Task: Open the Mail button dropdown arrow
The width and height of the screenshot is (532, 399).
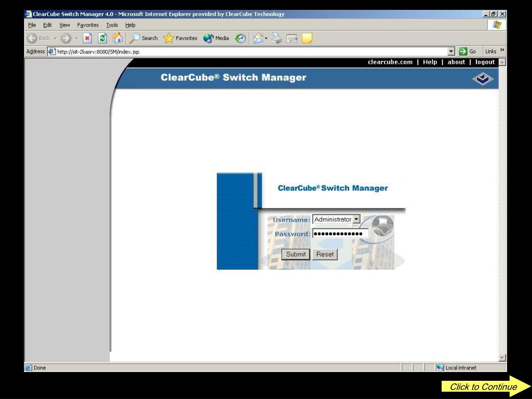Action: (266, 38)
